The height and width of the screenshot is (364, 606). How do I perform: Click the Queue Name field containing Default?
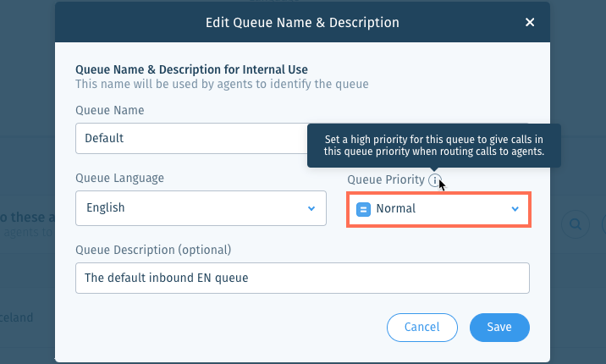(191, 138)
